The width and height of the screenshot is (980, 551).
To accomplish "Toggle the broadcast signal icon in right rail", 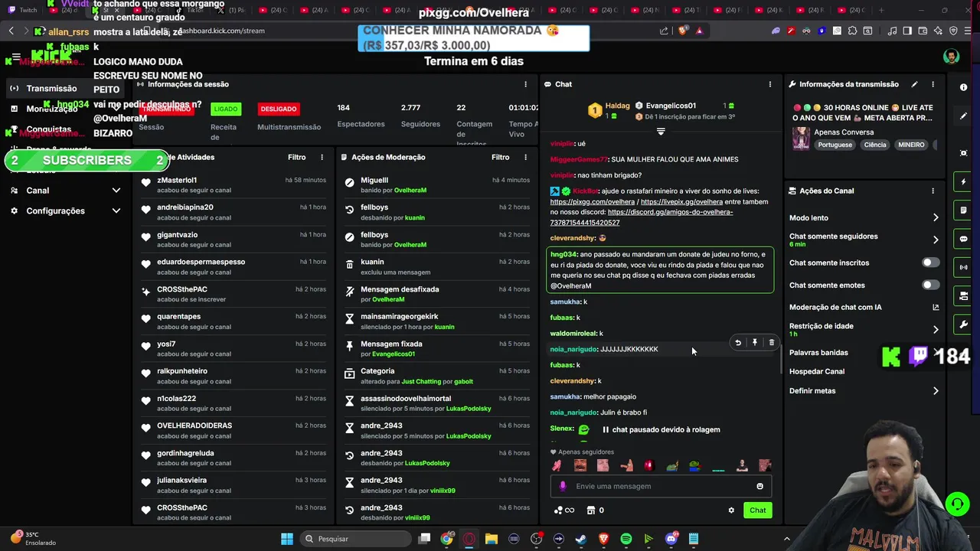I will pyautogui.click(x=963, y=267).
